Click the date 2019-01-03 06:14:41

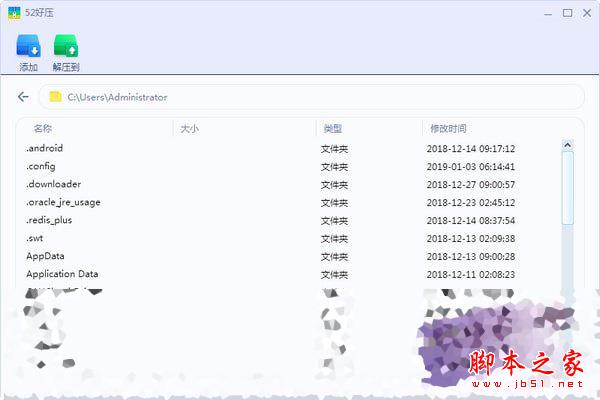coord(471,167)
